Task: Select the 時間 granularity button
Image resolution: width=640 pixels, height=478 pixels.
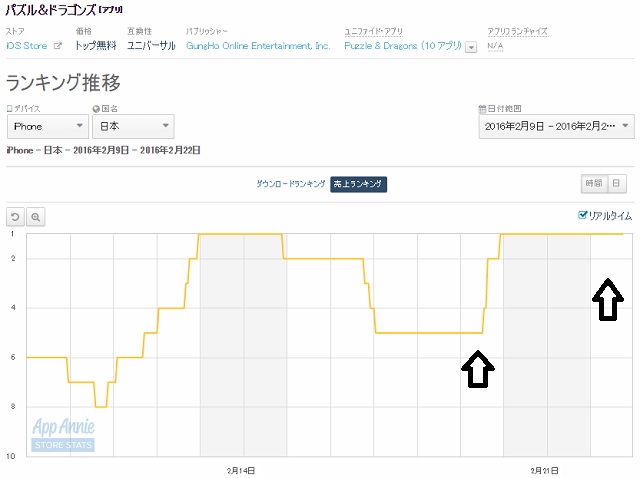Action: tap(594, 183)
